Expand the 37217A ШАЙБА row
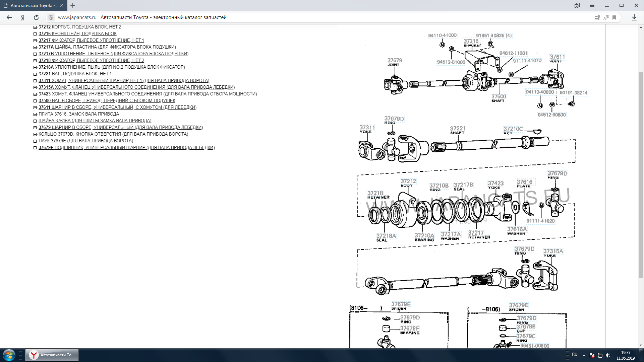This screenshot has width=644, height=362. click(35, 47)
